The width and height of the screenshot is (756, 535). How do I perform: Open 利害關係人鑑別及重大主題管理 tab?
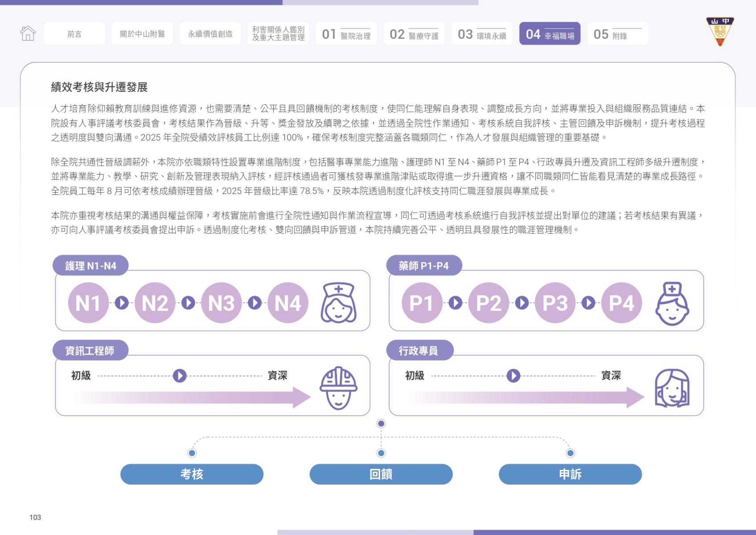(278, 33)
